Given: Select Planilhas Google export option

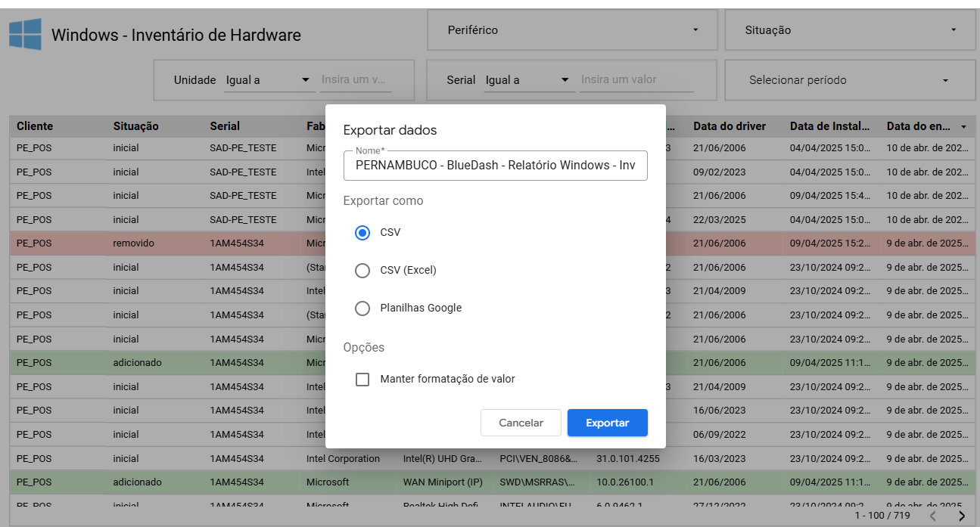Looking at the screenshot, I should point(362,308).
